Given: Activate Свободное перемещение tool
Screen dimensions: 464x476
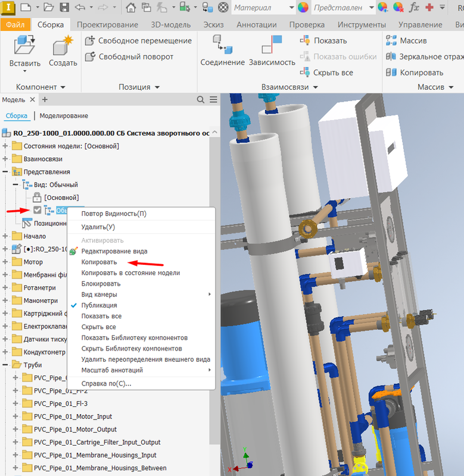Looking at the screenshot, I should coord(138,40).
